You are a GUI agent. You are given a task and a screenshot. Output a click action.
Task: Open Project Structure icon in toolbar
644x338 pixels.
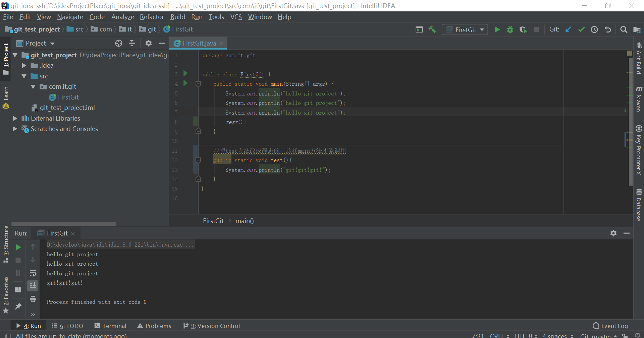(637, 29)
